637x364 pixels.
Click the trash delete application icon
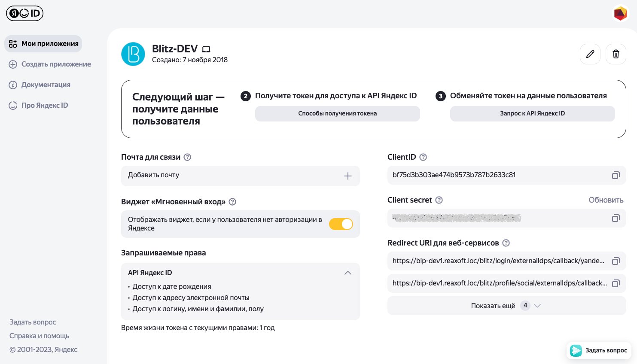click(x=616, y=54)
